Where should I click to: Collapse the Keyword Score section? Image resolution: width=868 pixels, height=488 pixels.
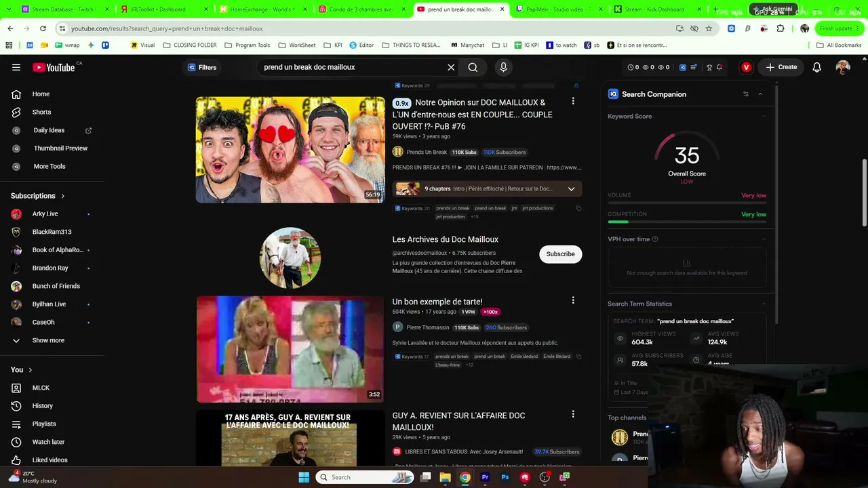[x=764, y=116]
